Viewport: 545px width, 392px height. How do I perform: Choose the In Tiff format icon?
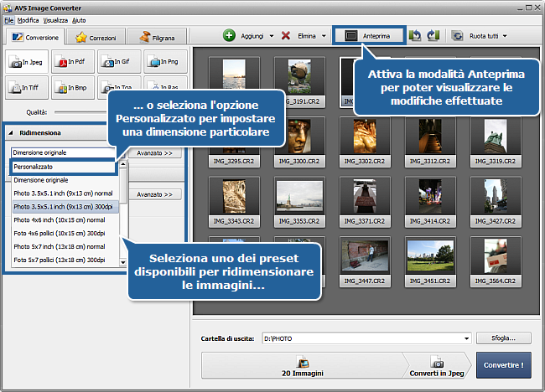click(x=26, y=86)
